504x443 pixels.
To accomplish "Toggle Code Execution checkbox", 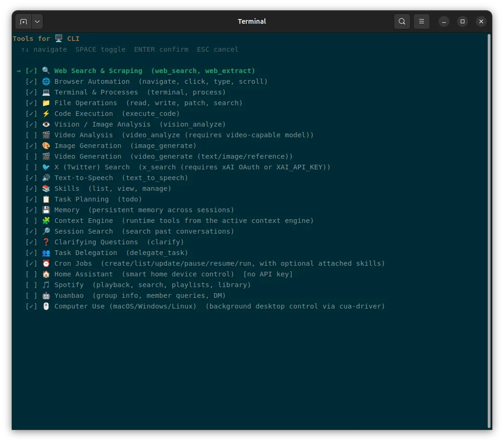I will click(31, 114).
